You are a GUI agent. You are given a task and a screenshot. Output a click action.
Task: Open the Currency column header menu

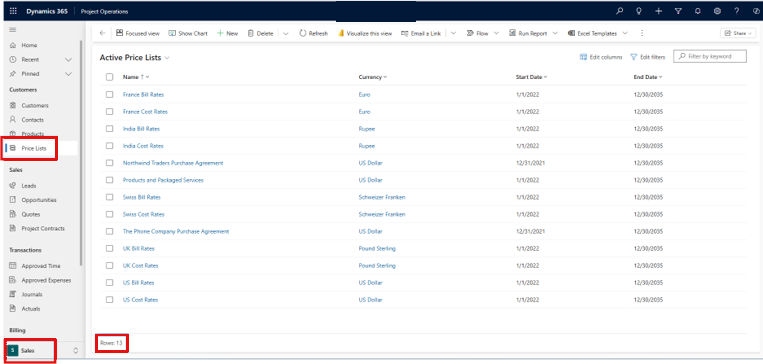click(373, 77)
